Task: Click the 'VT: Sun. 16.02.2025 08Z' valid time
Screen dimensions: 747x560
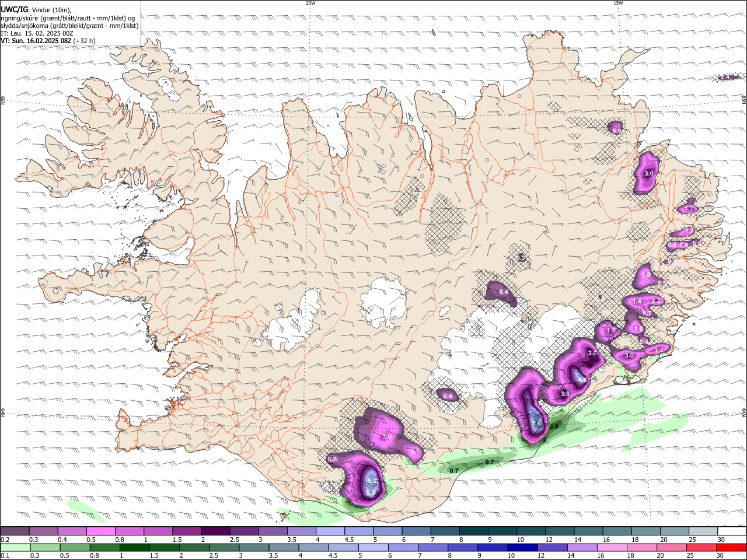Action: coord(36,41)
